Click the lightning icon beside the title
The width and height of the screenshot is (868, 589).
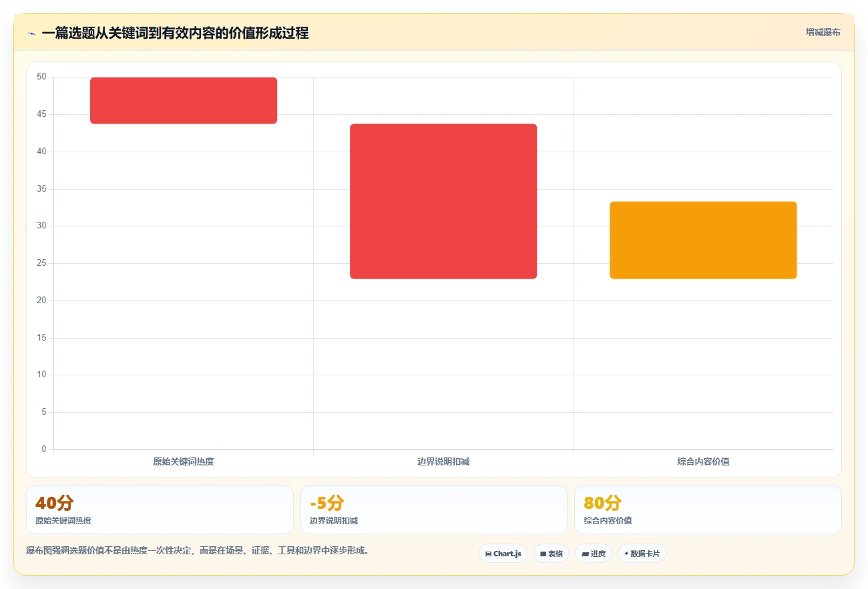coord(31,33)
